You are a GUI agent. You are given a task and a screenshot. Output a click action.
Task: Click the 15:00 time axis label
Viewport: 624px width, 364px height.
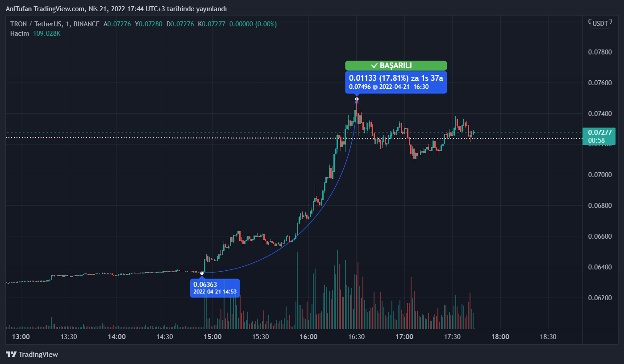pyautogui.click(x=212, y=337)
